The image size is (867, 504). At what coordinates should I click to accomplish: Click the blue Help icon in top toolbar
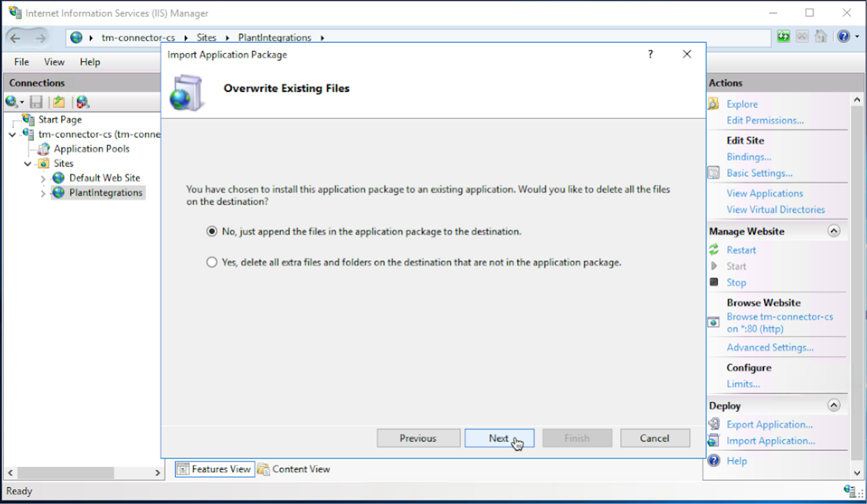[844, 37]
